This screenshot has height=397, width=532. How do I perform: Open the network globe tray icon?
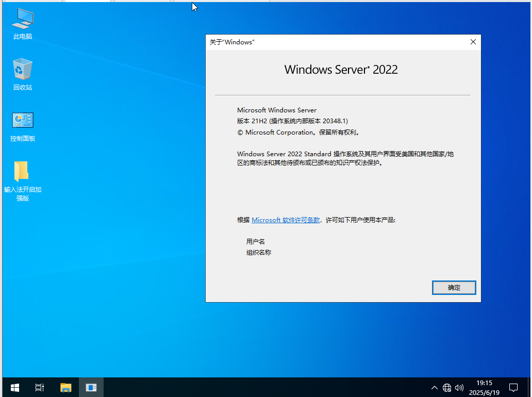[447, 388]
